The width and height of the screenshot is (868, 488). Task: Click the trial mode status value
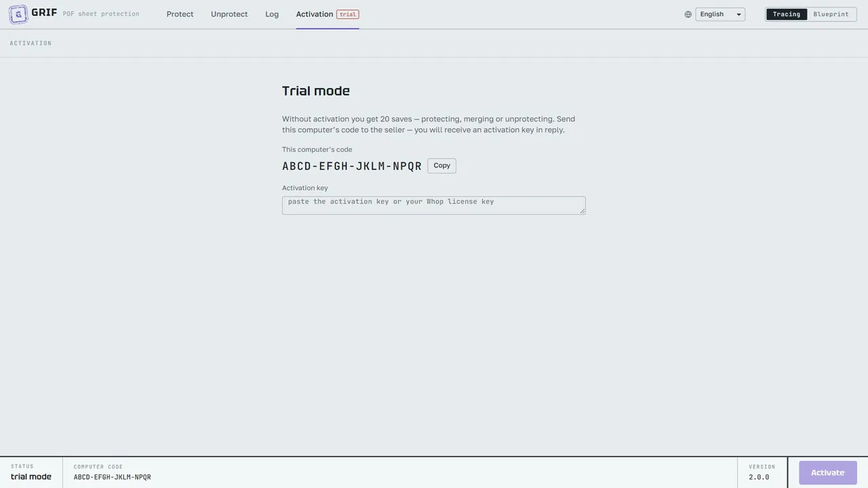click(31, 476)
